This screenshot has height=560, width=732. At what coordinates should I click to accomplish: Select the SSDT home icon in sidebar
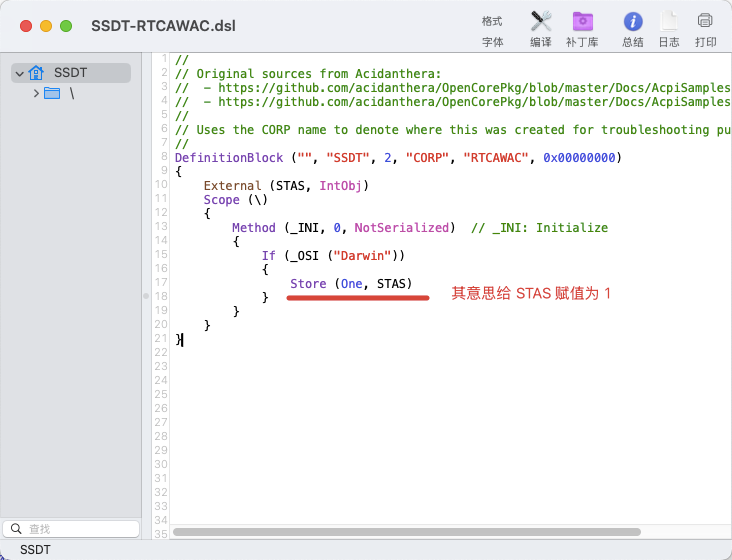pos(36,73)
